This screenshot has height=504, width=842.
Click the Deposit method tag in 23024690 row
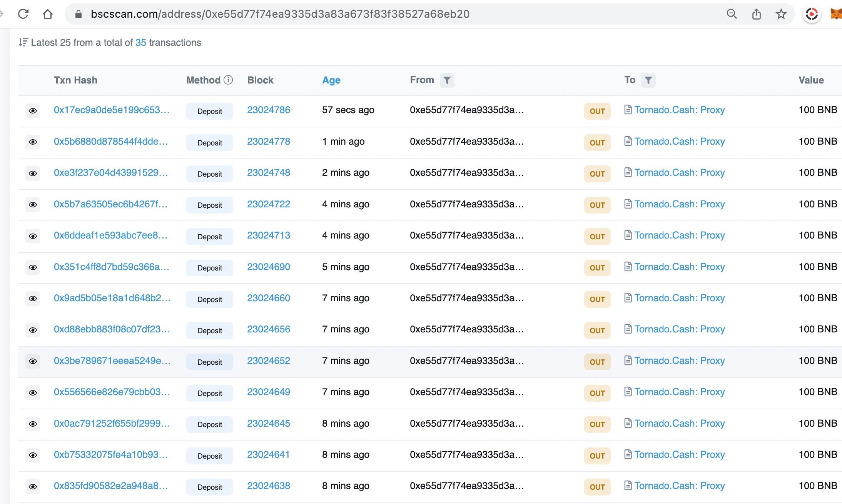(x=210, y=268)
